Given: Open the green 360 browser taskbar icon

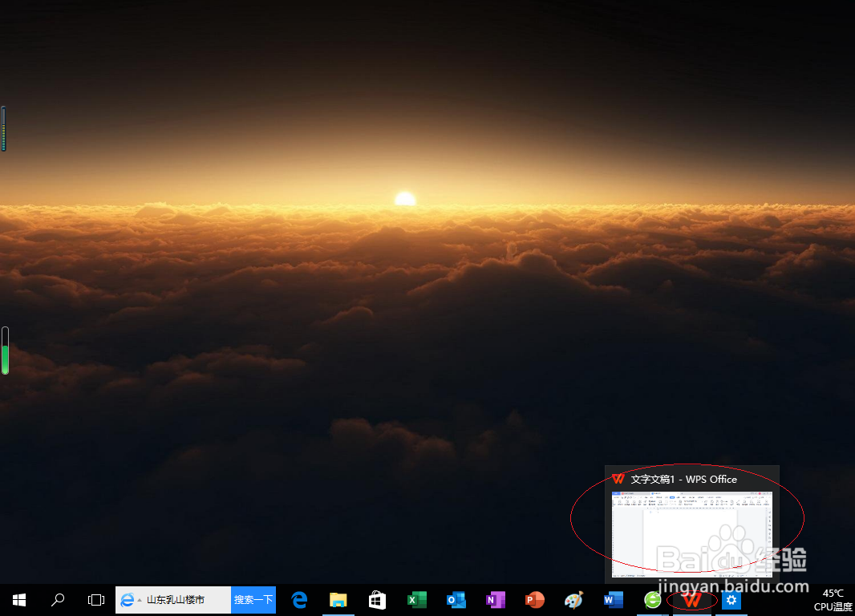Looking at the screenshot, I should [652, 600].
